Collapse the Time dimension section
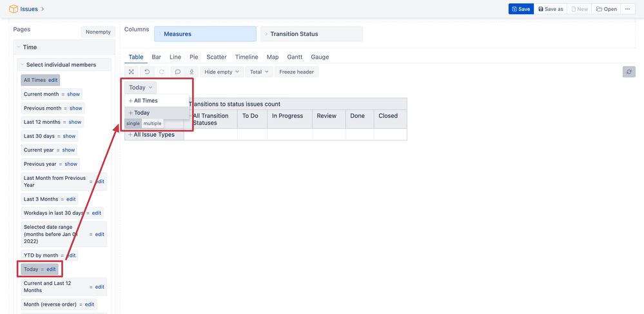 (19, 47)
